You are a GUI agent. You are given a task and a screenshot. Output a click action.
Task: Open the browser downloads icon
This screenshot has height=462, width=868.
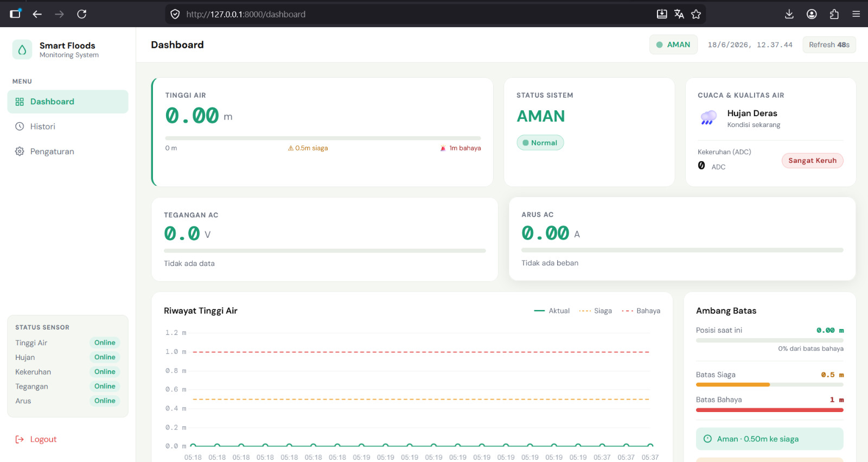[789, 14]
